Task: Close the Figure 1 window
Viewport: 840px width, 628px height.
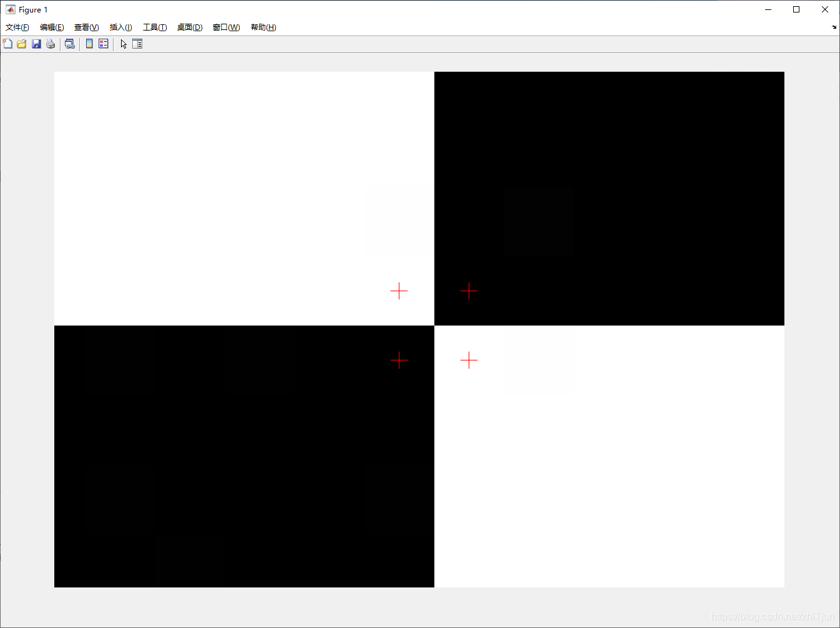Action: [825, 9]
